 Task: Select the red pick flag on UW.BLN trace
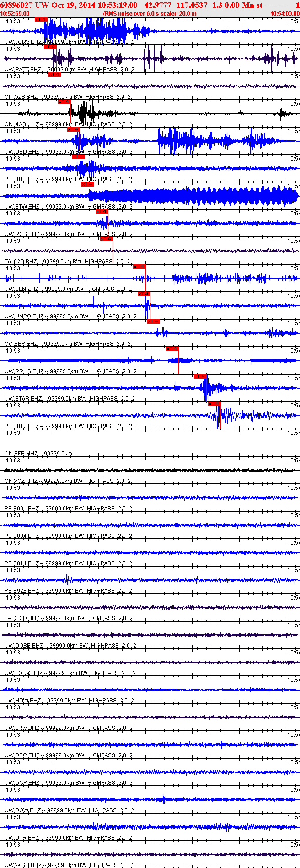(139, 267)
